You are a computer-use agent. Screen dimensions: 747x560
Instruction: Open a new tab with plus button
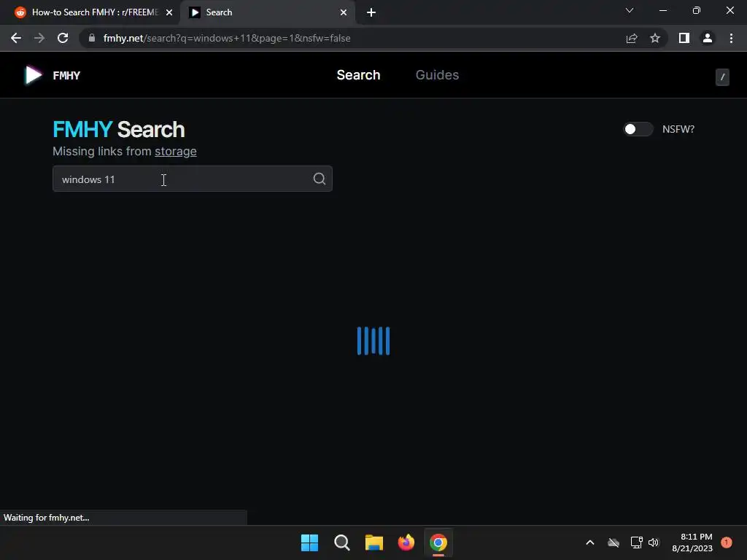tap(371, 12)
